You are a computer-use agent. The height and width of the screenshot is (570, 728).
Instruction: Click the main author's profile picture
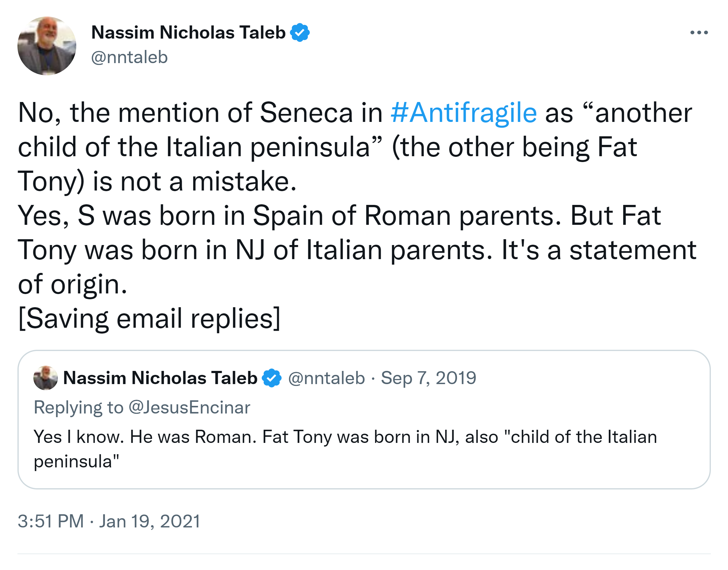tap(47, 46)
